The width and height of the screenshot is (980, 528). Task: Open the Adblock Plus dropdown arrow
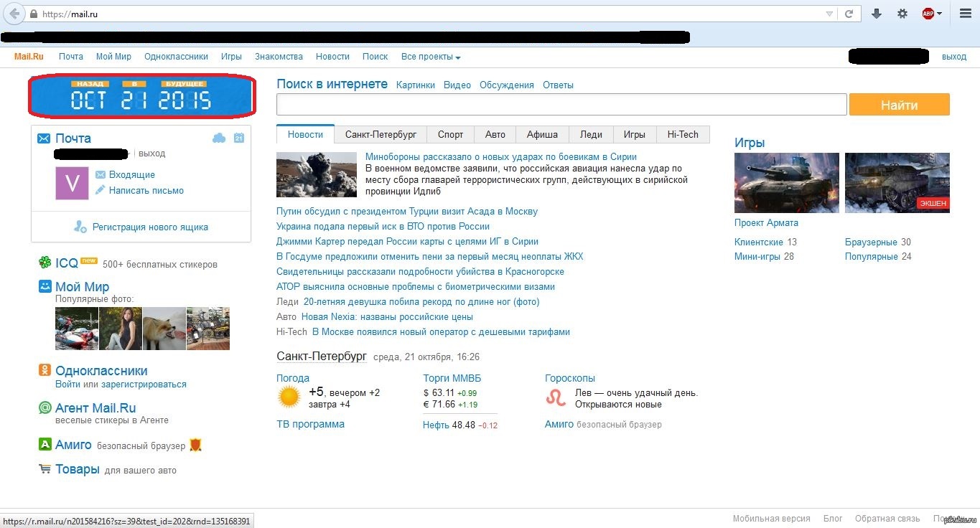point(939,14)
